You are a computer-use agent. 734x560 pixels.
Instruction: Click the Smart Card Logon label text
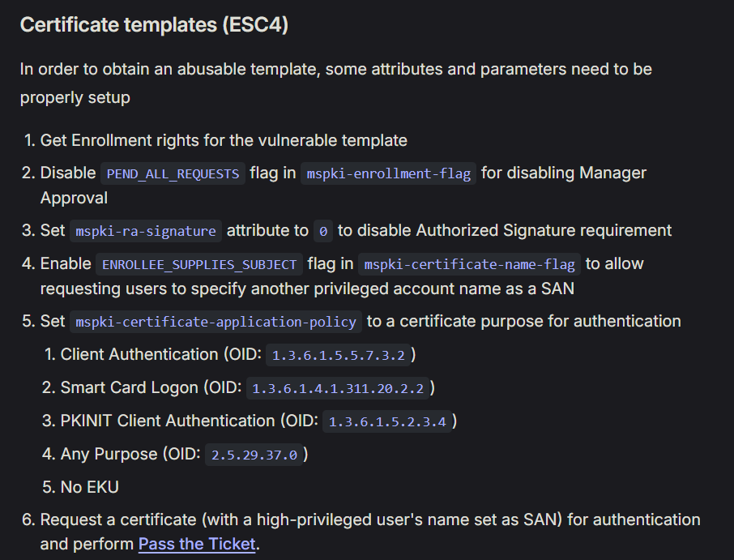[129, 388]
